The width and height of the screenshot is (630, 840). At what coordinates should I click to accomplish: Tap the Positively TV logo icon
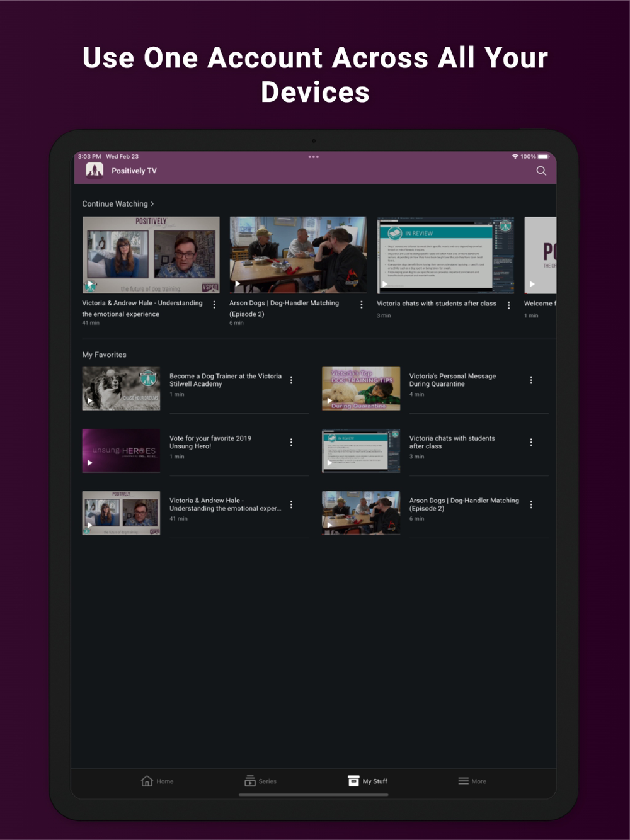(x=94, y=170)
